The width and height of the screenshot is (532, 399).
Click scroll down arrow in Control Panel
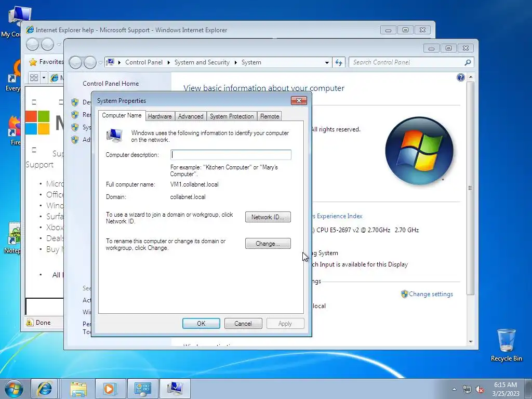tap(471, 342)
